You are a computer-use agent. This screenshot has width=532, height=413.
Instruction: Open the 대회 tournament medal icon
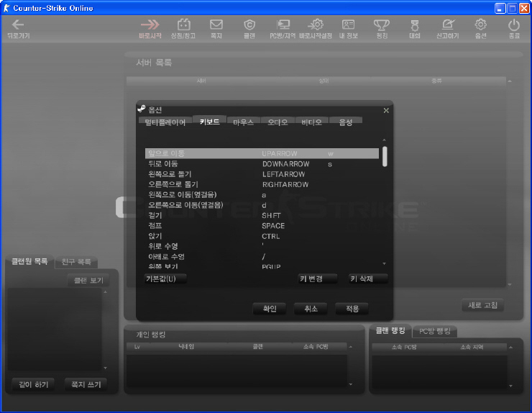pyautogui.click(x=415, y=25)
